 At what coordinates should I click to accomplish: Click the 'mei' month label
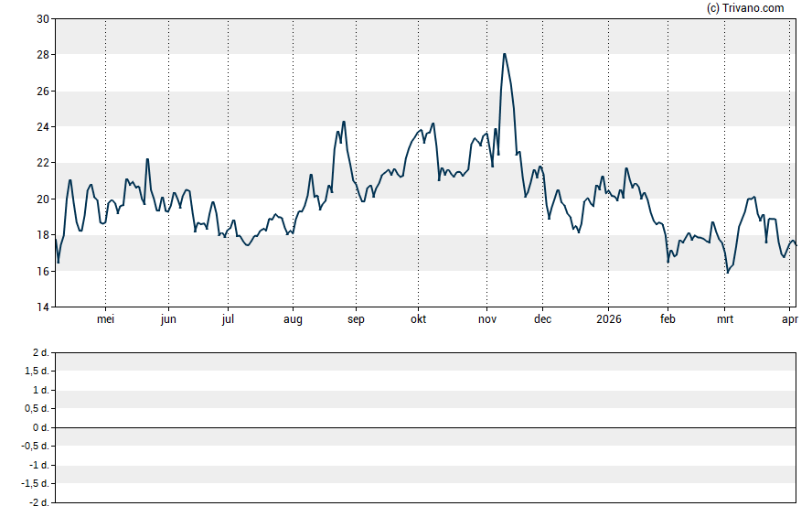click(x=105, y=319)
